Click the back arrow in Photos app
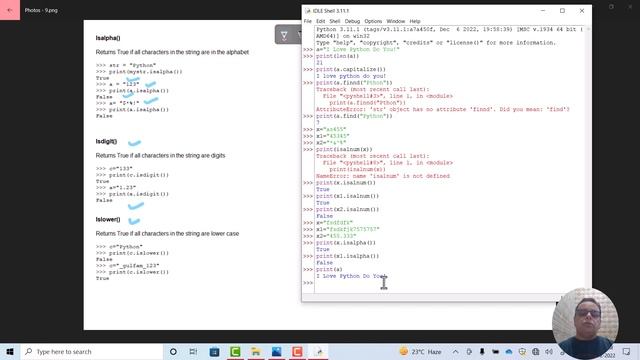The width and height of the screenshot is (640, 360). [x=10, y=10]
